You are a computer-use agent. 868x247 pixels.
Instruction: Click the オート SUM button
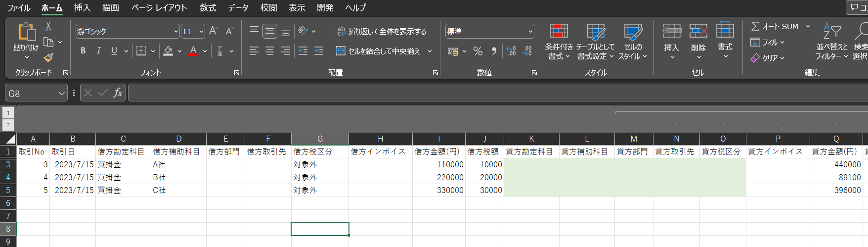(x=775, y=27)
